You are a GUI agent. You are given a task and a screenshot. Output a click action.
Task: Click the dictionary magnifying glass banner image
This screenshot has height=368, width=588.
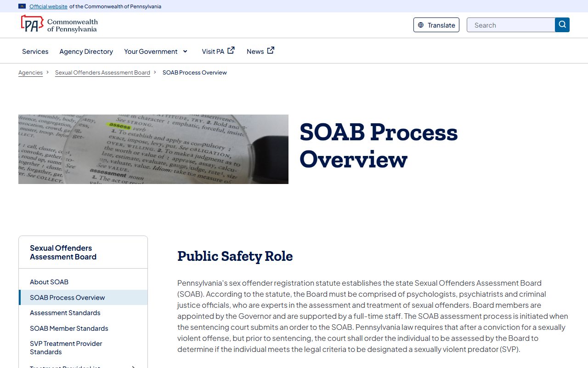153,149
